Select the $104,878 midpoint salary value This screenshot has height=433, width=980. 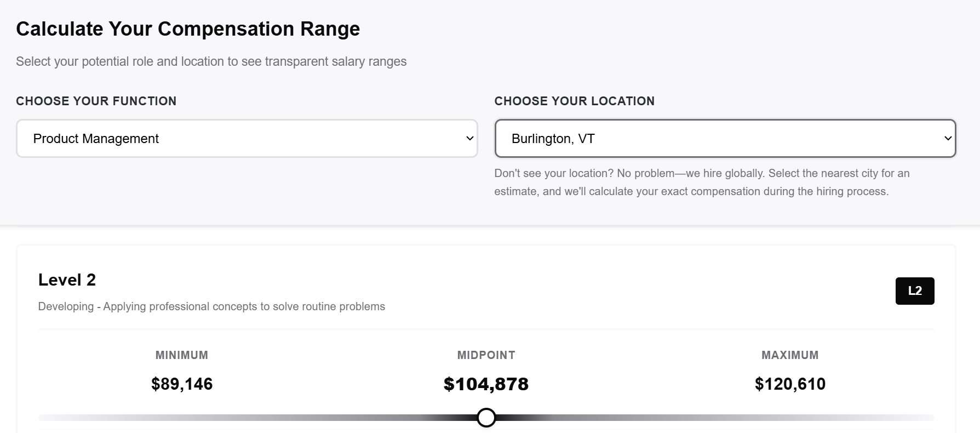coord(486,384)
